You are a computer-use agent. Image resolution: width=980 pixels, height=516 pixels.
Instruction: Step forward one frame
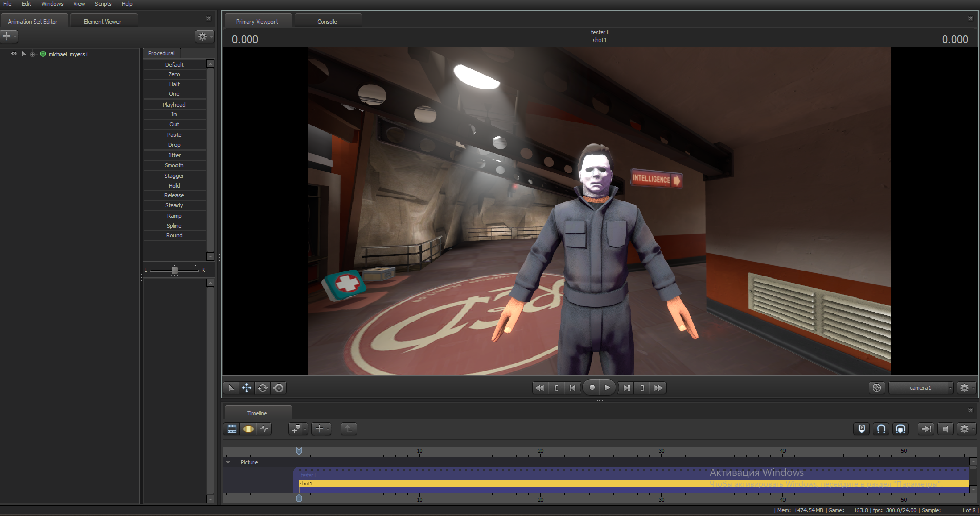(626, 388)
